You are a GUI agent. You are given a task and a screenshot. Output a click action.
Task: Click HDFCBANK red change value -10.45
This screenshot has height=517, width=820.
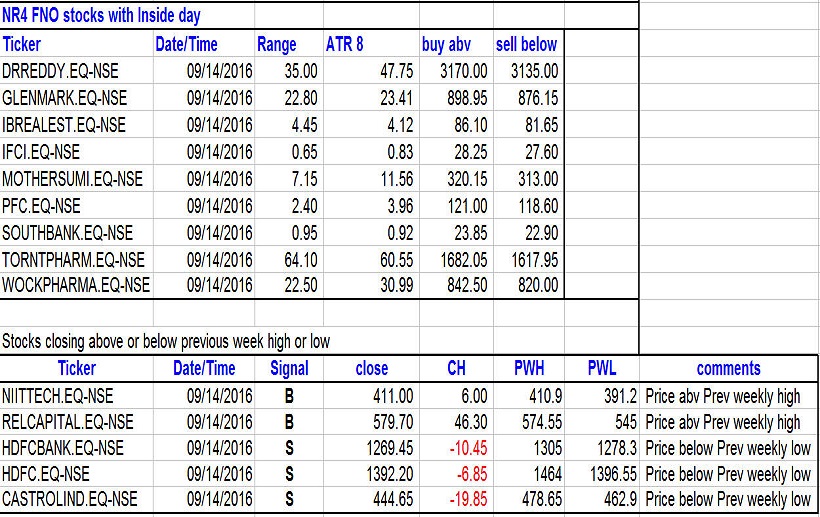469,449
